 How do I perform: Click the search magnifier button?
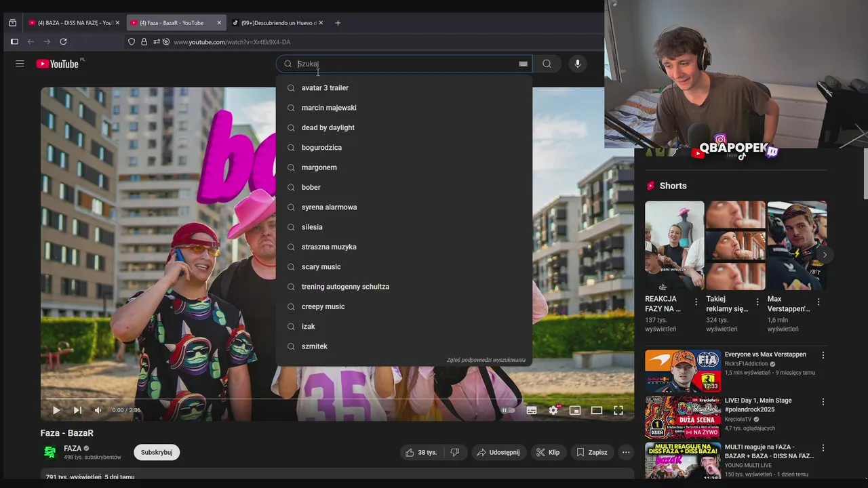click(547, 64)
